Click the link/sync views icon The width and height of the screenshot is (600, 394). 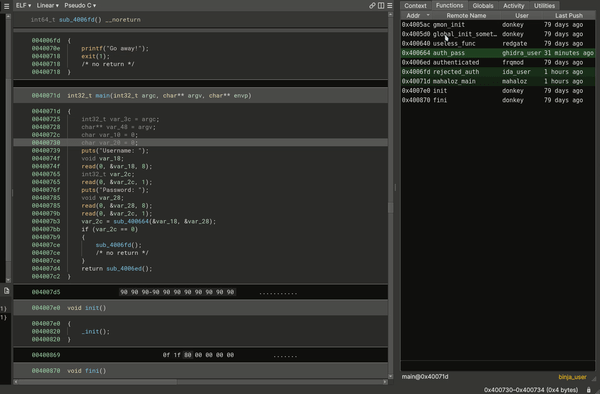[x=372, y=5]
